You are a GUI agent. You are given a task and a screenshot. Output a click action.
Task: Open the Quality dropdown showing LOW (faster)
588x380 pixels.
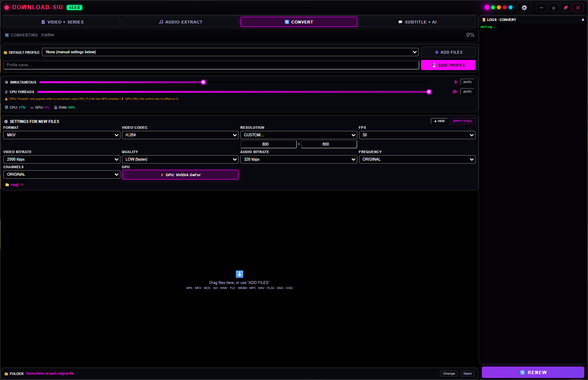180,159
